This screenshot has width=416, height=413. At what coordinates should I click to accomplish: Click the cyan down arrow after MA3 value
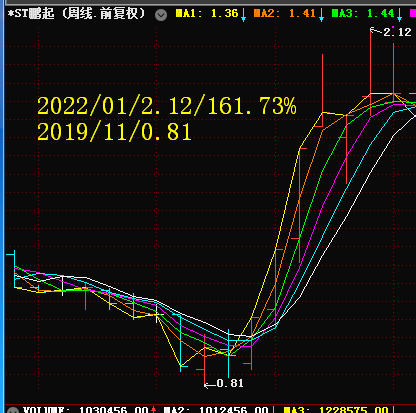coord(399,14)
